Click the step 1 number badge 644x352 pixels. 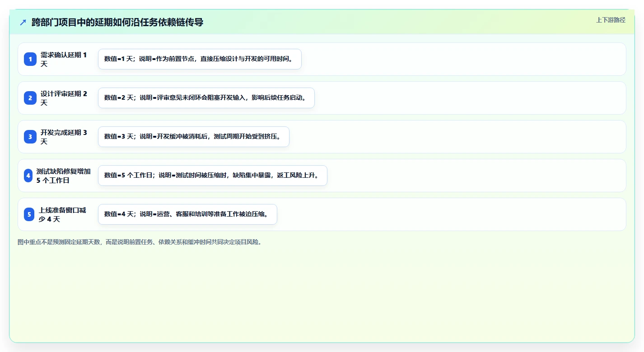(x=30, y=59)
